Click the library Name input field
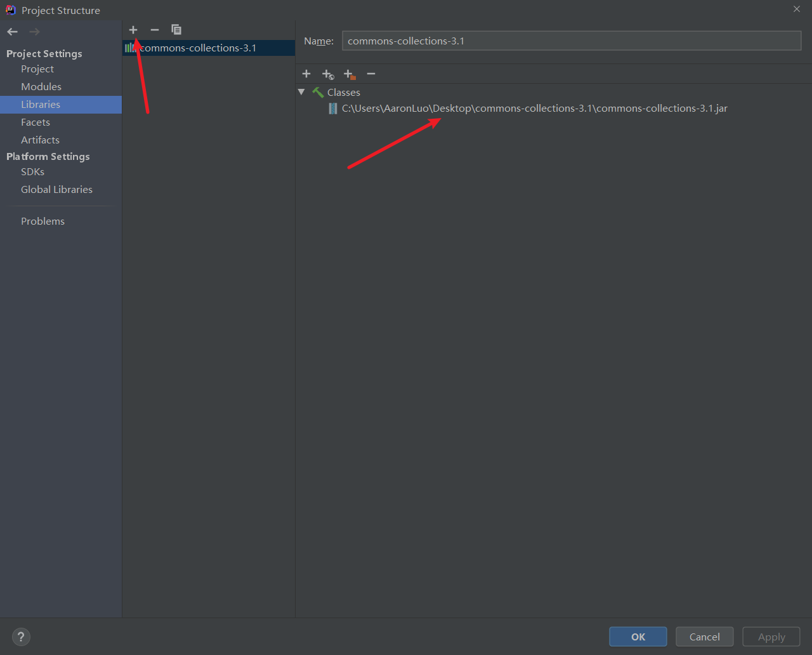812x655 pixels. tap(572, 41)
